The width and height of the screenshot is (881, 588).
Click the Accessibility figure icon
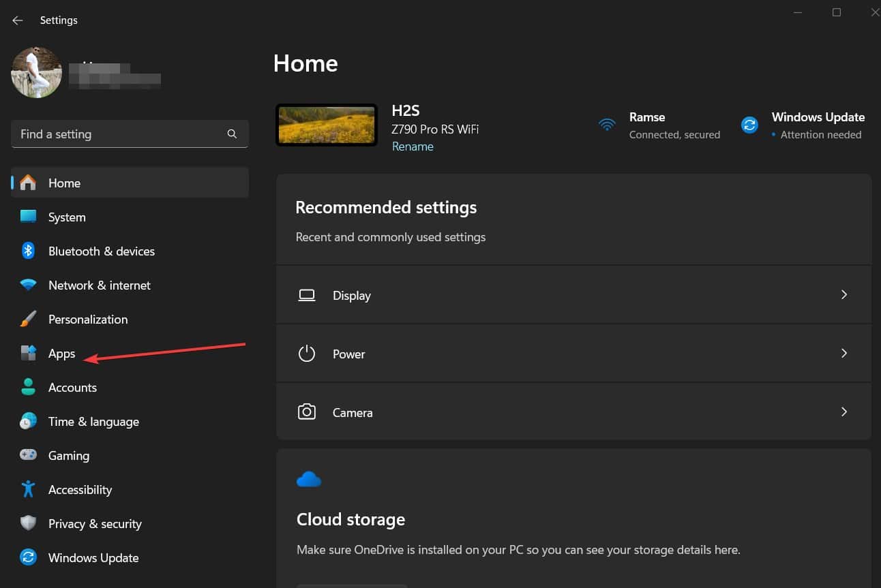click(28, 489)
